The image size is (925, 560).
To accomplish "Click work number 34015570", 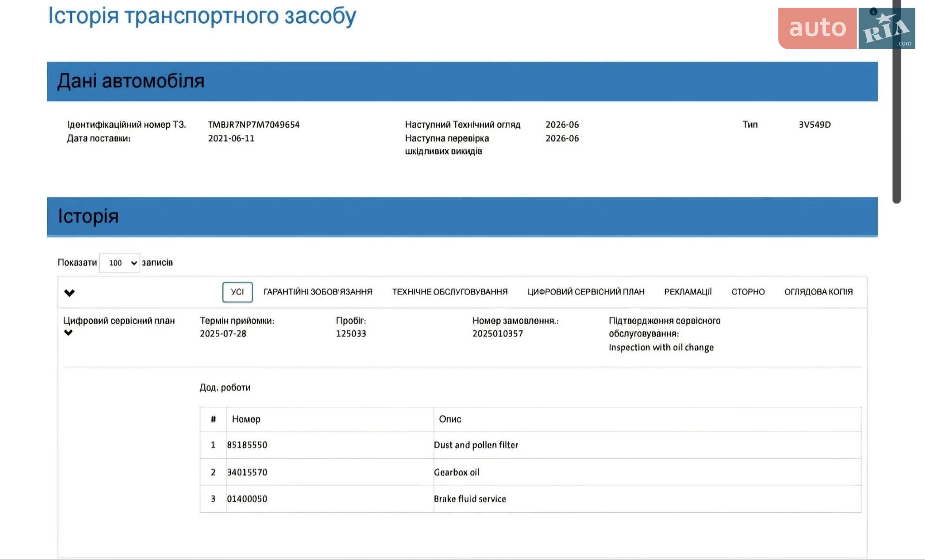I will pyautogui.click(x=247, y=472).
